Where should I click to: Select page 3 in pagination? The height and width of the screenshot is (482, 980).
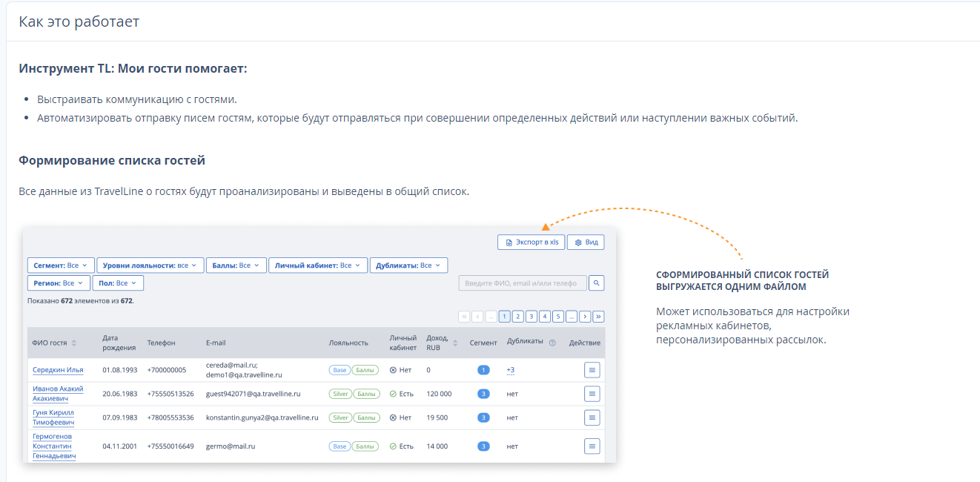[x=532, y=317]
